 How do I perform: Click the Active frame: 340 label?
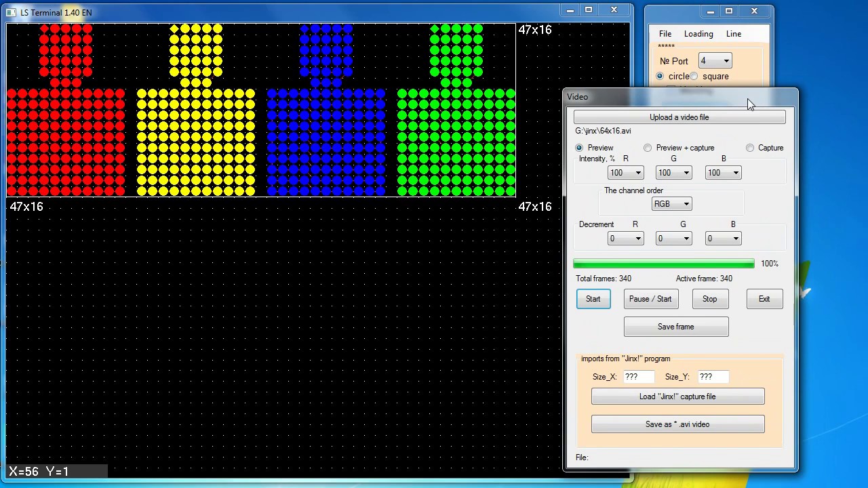click(704, 279)
